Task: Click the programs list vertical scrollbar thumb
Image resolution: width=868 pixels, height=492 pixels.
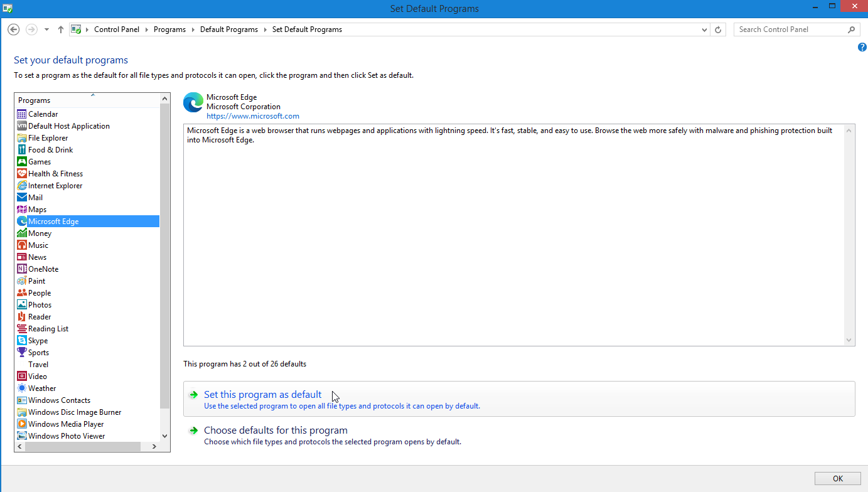Action: pyautogui.click(x=165, y=256)
